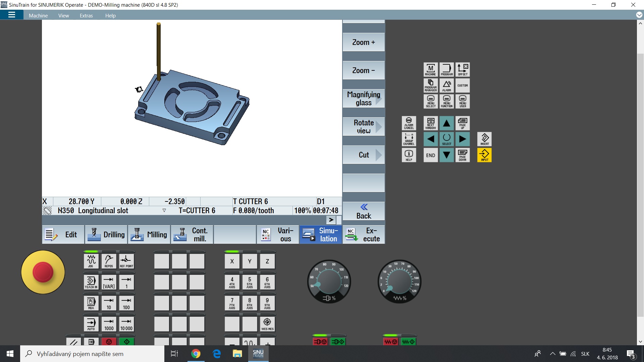Image resolution: width=644 pixels, height=362 pixels.
Task: Click the ALARM CANCEL key
Action: pos(409,123)
